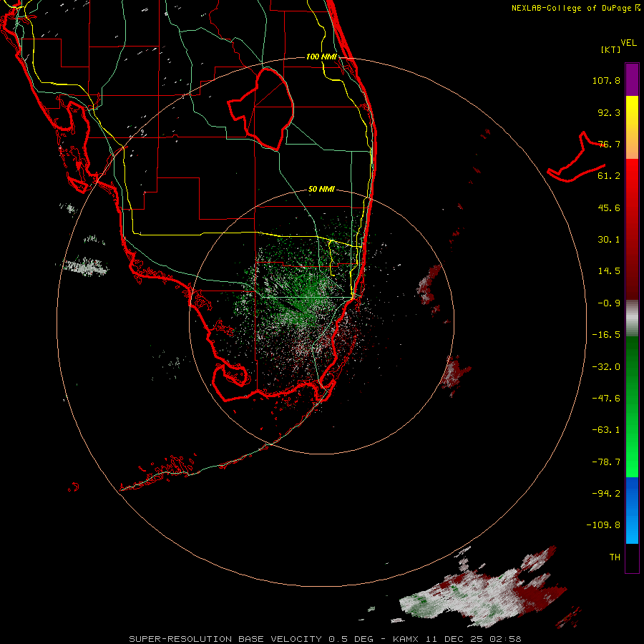Click the 92.3 velocity scale value
Image resolution: width=644 pixels, height=644 pixels.
[609, 112]
